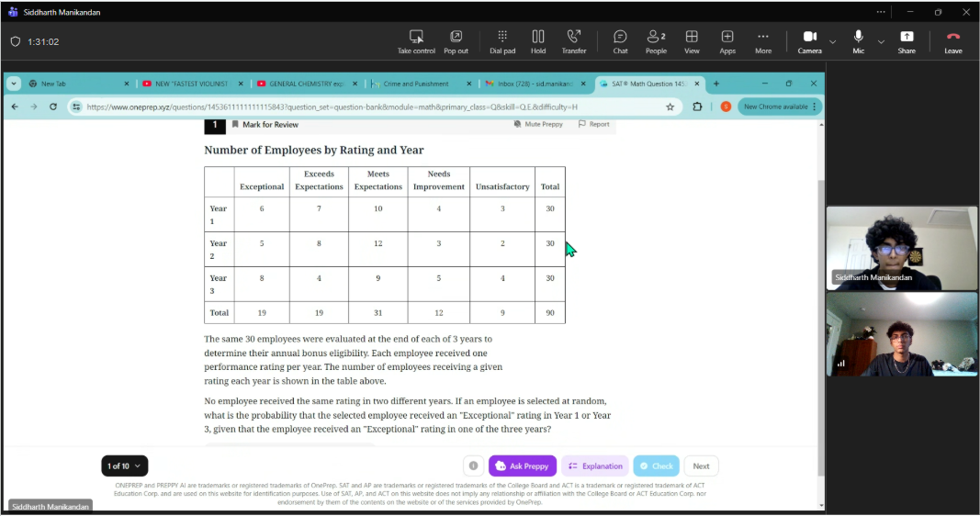Transfer the call
980x516 pixels.
coord(574,42)
